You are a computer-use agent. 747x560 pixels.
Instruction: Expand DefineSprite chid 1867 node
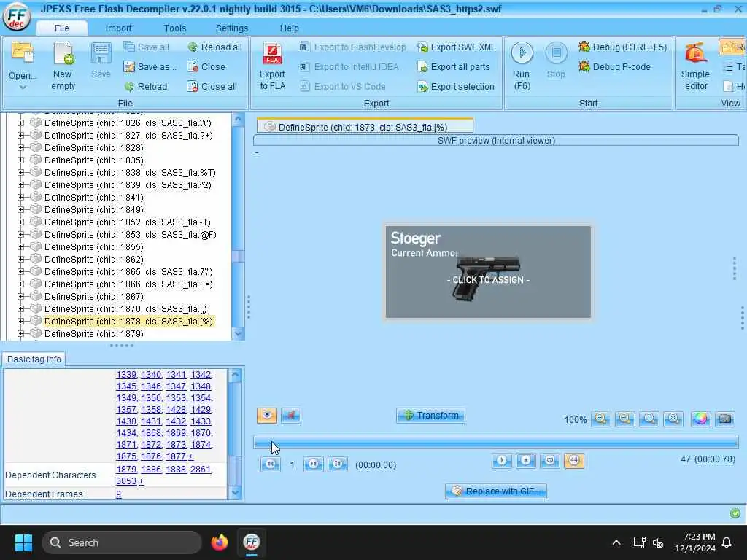coord(20,296)
